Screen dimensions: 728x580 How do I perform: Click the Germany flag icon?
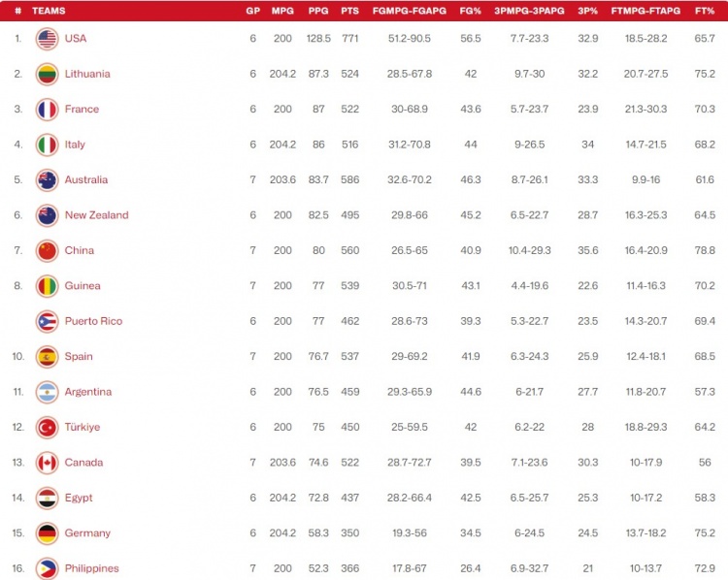pyautogui.click(x=48, y=533)
